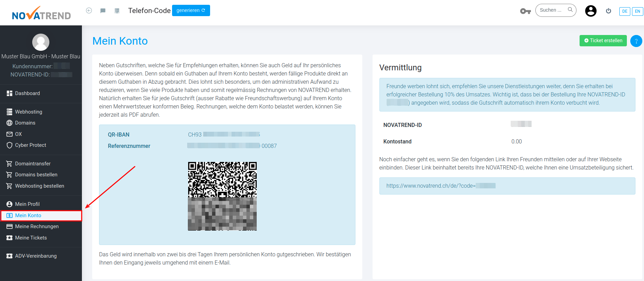Go to Mein Profil
This screenshot has height=281, width=644.
[41, 204]
